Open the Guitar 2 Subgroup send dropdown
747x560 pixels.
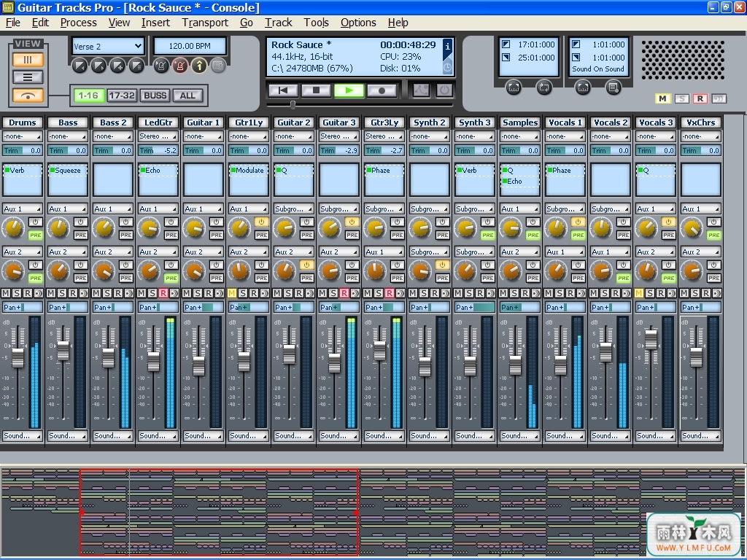tap(294, 209)
